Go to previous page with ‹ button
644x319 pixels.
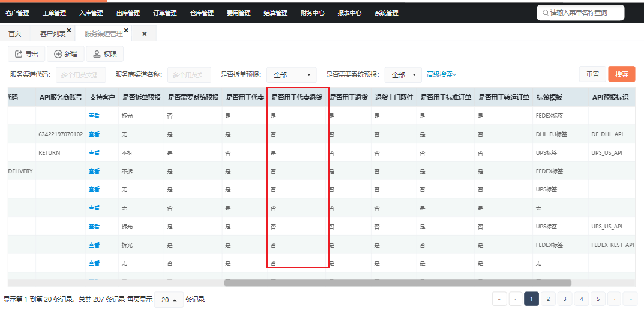(x=515, y=299)
